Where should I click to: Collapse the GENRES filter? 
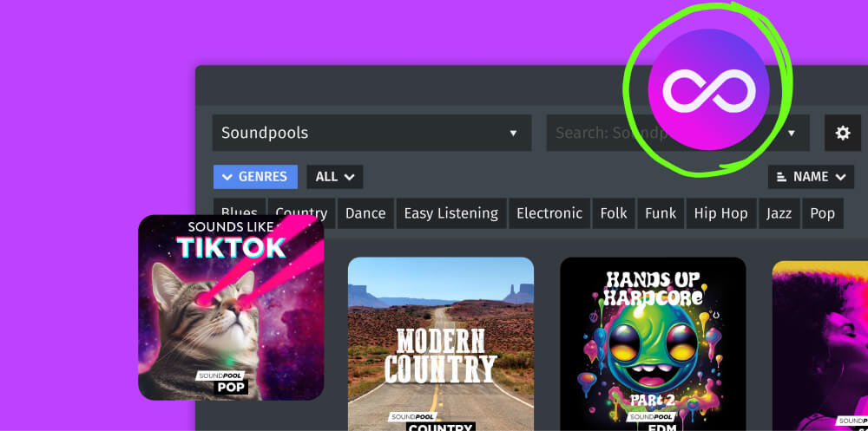pos(255,177)
